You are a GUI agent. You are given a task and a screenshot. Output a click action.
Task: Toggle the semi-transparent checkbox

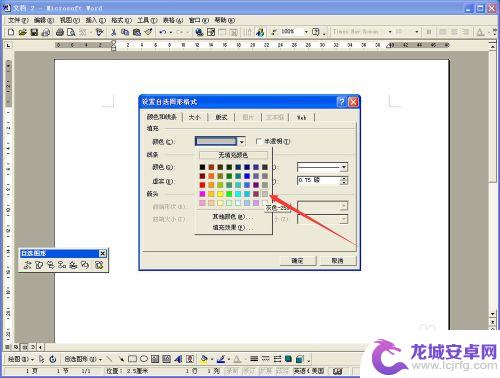pos(259,141)
